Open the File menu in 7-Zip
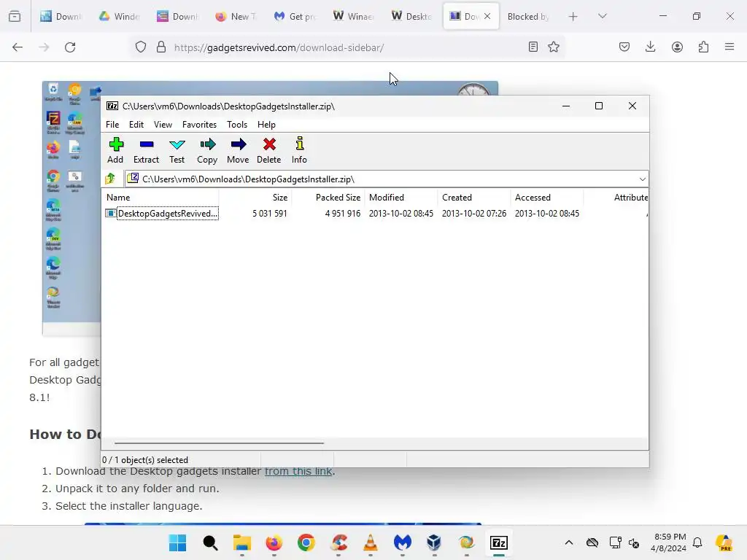Viewport: 747px width, 560px height. [x=112, y=124]
